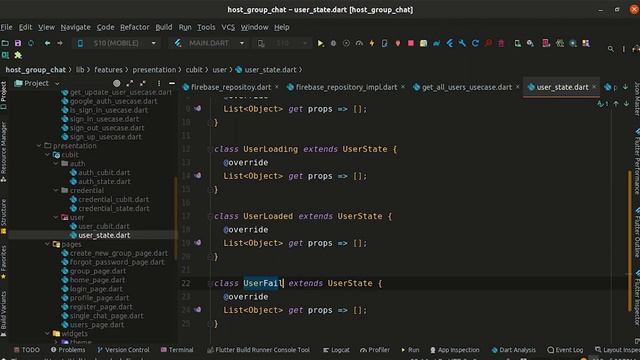Click 'presentation' in the breadcrumb path
This screenshot has width=640, height=360.
[154, 70]
